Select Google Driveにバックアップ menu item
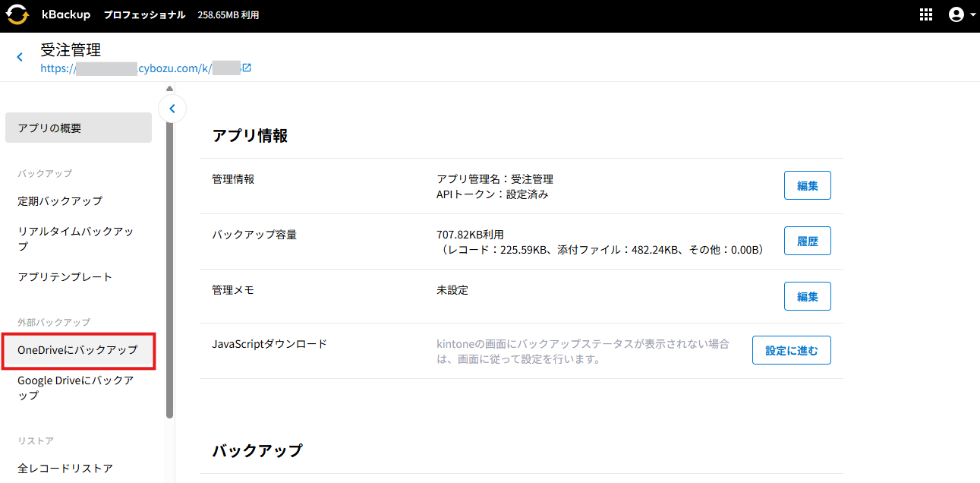This screenshot has width=980, height=483. point(76,388)
